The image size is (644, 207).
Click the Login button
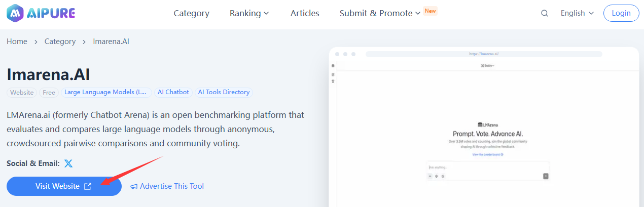(x=621, y=13)
